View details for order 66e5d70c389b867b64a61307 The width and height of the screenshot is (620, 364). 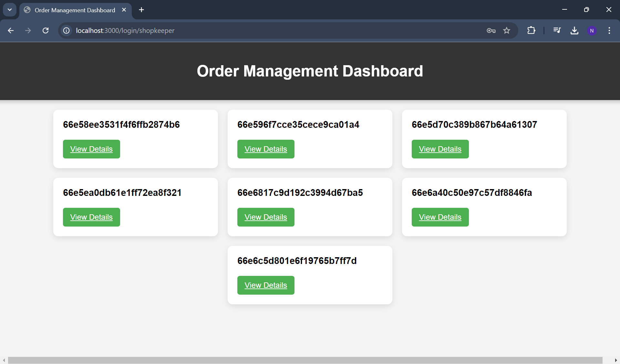tap(440, 149)
